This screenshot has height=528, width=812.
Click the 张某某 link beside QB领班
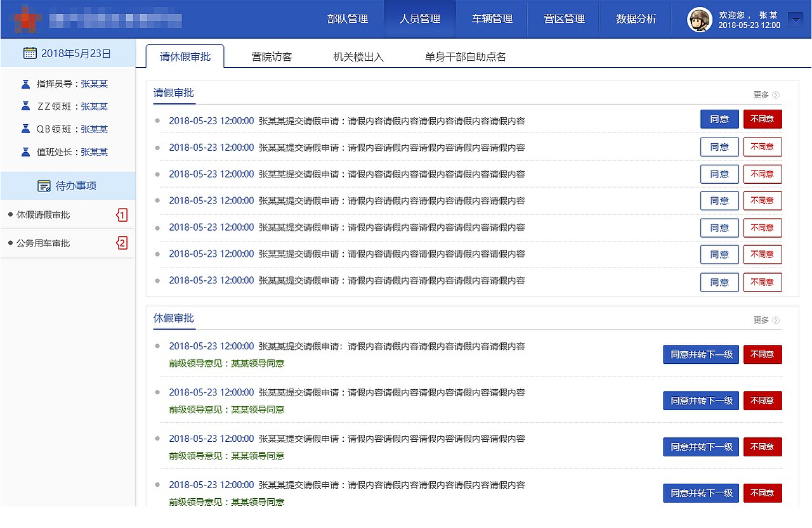[x=94, y=129]
